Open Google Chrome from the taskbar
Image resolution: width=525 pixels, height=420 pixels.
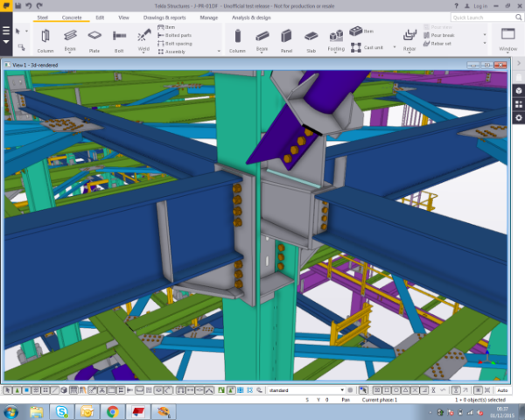point(112,410)
